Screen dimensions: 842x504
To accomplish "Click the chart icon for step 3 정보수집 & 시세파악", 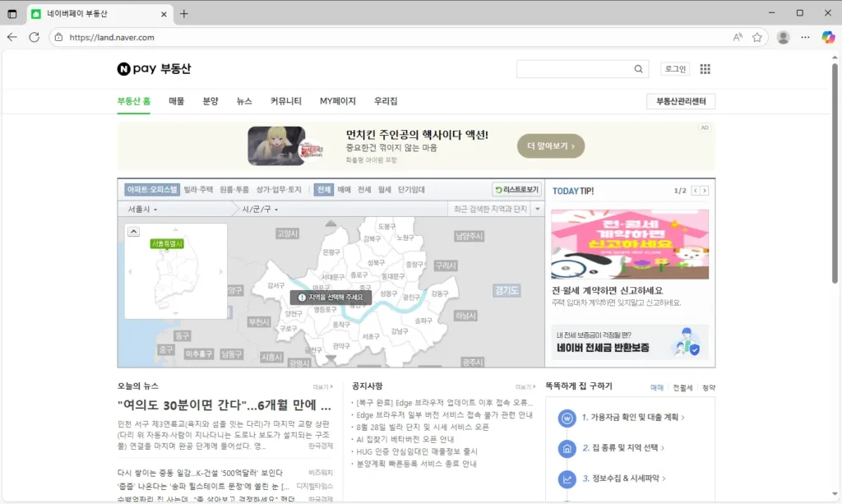I will click(565, 478).
